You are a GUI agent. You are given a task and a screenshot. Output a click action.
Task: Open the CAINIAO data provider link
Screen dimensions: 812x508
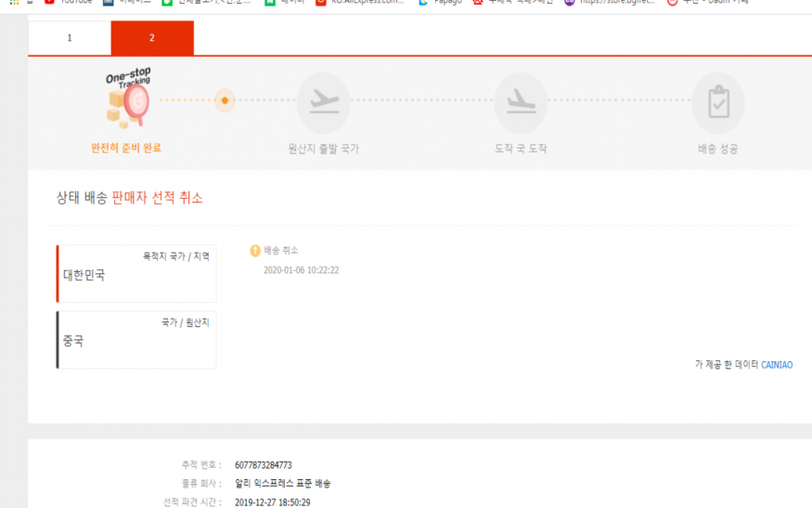[x=777, y=365]
